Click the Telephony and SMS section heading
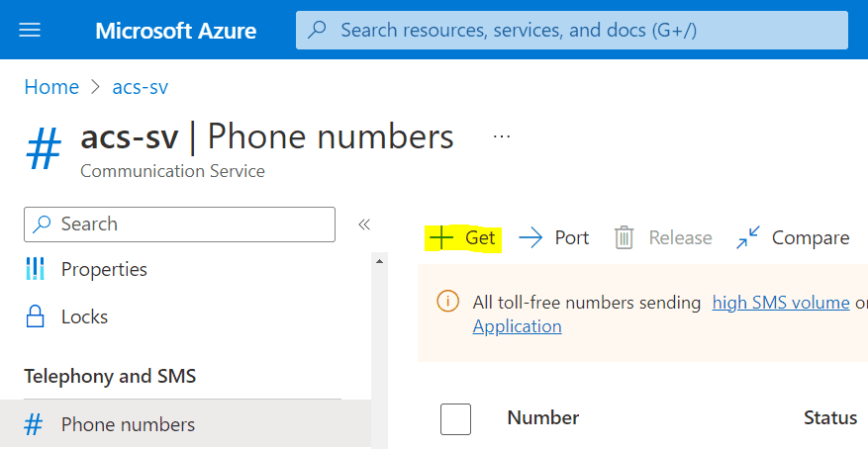The height and width of the screenshot is (449, 868). click(110, 376)
